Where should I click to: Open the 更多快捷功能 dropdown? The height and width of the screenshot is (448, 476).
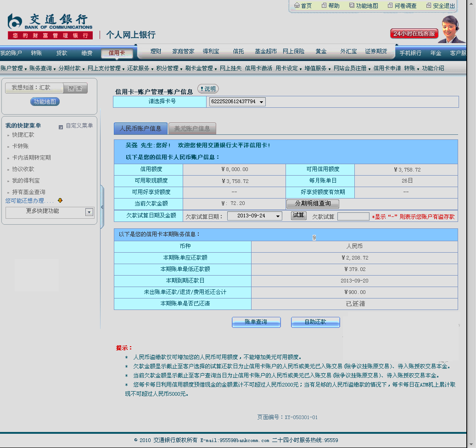click(90, 212)
